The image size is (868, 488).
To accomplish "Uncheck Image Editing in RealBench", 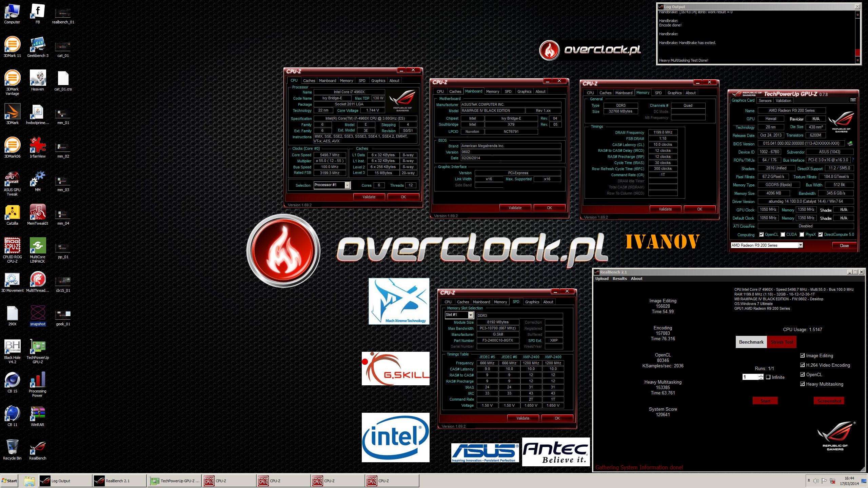I will (x=802, y=355).
